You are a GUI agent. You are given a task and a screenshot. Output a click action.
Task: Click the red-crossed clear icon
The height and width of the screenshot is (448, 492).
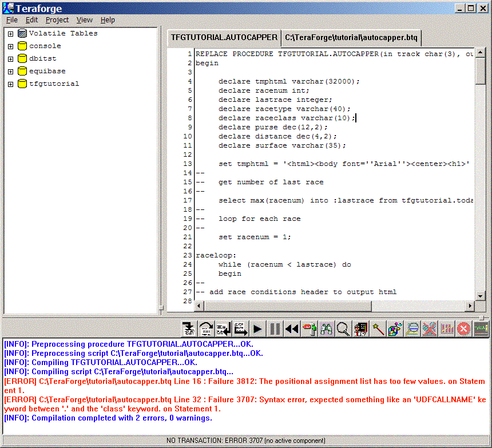(430, 329)
